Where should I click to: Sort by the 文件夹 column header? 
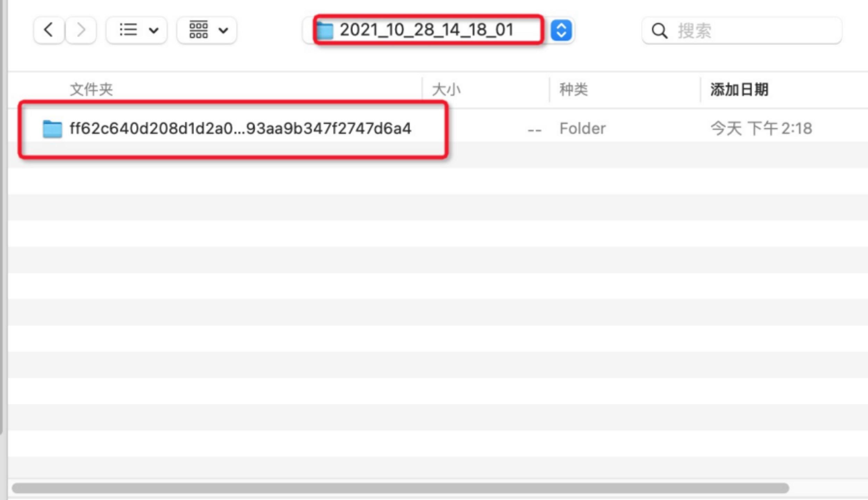click(x=91, y=90)
